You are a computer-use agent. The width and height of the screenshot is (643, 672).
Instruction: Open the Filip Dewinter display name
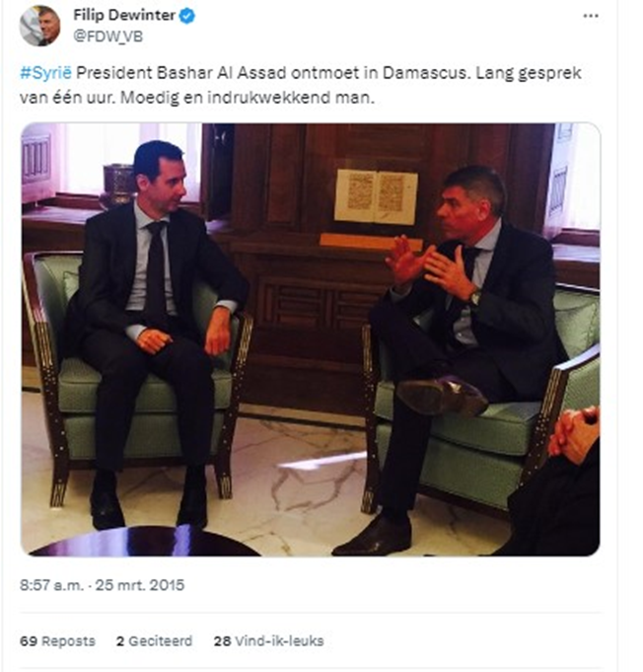tap(124, 16)
